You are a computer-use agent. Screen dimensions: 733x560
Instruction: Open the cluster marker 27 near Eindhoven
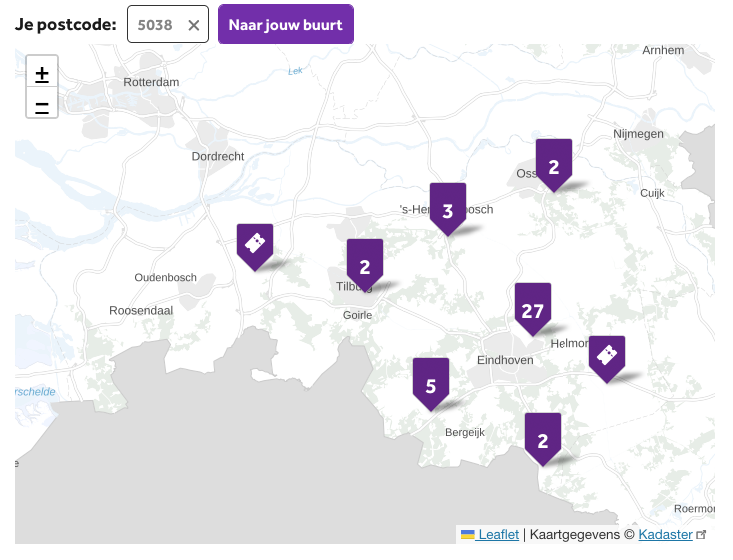(x=532, y=309)
